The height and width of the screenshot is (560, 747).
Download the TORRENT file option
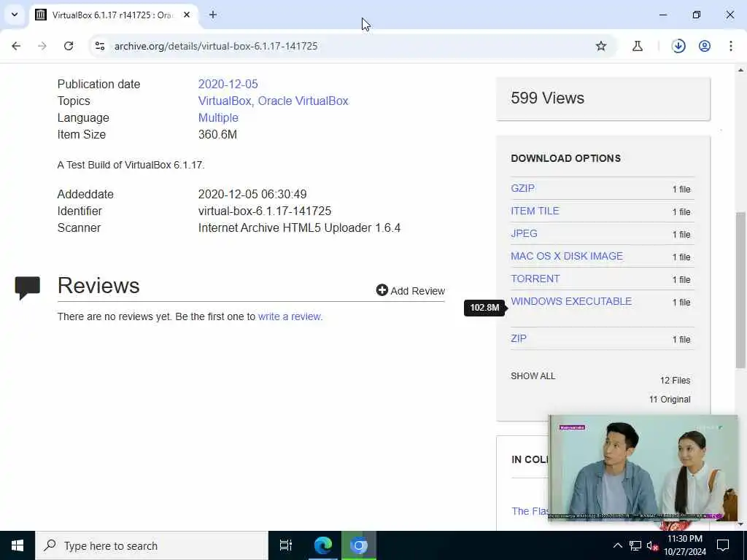click(x=535, y=279)
